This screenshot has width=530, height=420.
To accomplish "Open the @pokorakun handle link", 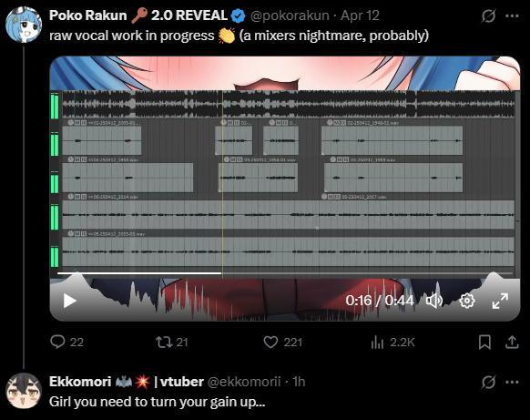I will [x=290, y=15].
